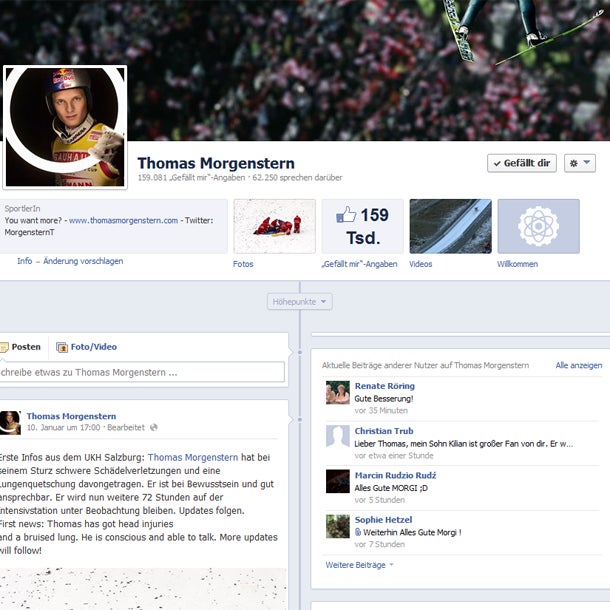Screen dimensions: 610x610
Task: Select the Posten tab
Action: coord(21,347)
